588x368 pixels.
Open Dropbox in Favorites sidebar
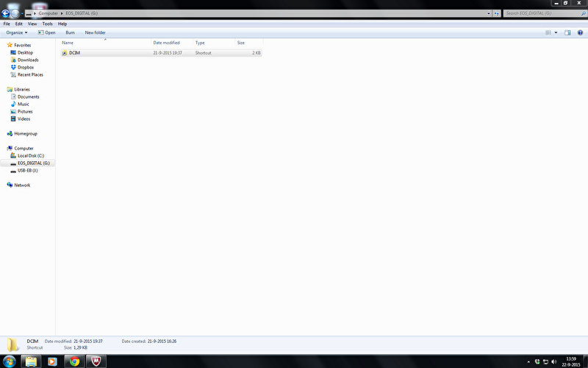pyautogui.click(x=25, y=67)
